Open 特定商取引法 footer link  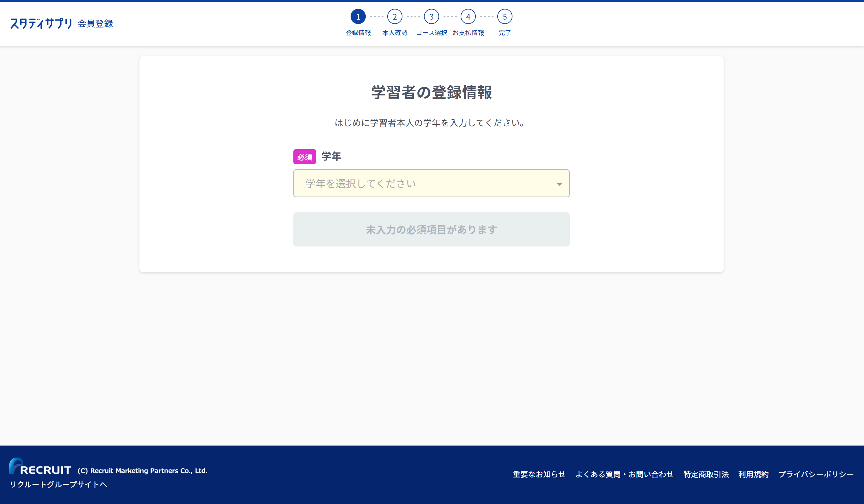pos(706,474)
